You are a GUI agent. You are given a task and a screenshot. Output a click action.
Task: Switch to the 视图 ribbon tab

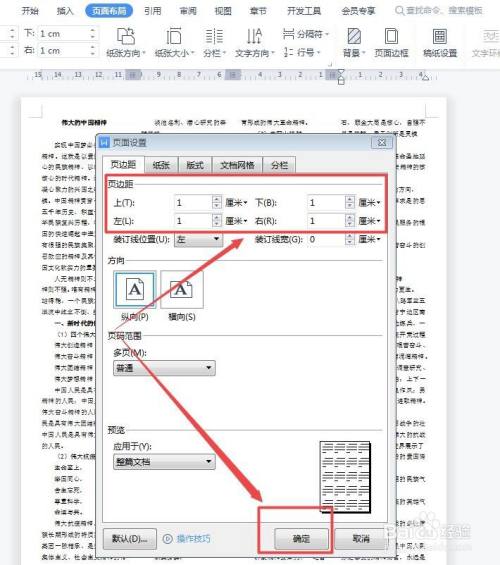[x=223, y=11]
